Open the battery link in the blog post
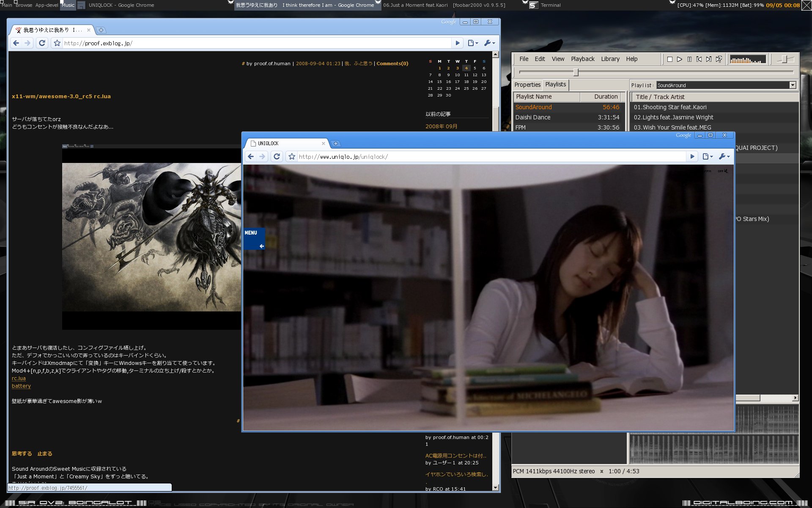 pos(21,386)
